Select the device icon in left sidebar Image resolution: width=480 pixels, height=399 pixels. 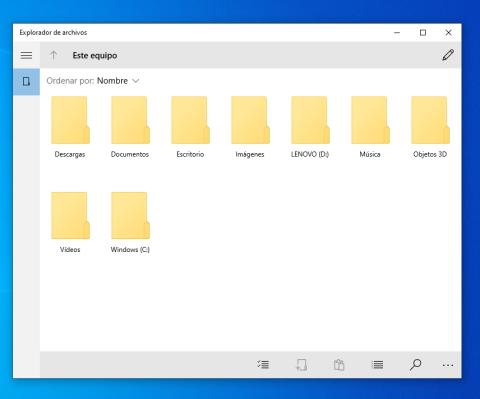click(x=26, y=82)
